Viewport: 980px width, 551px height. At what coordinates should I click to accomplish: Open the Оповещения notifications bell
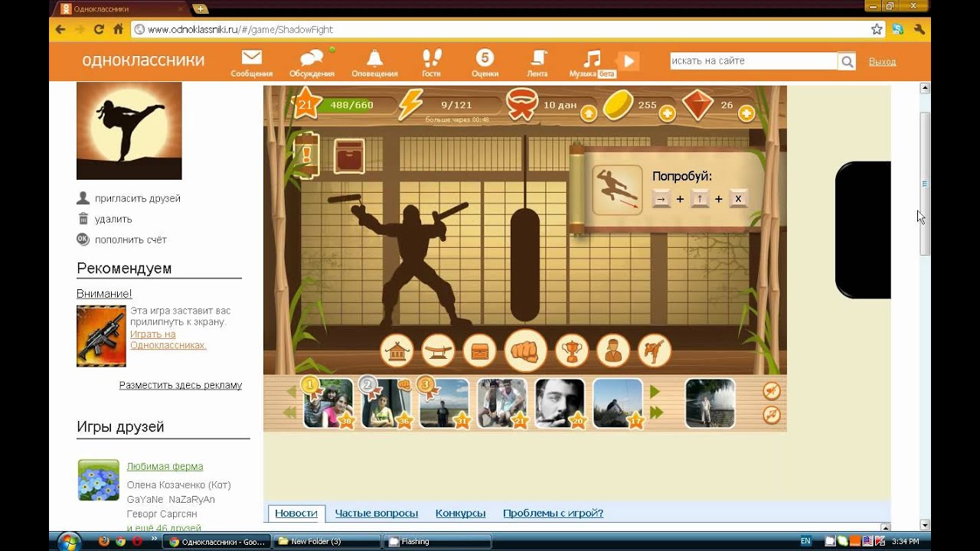[374, 63]
